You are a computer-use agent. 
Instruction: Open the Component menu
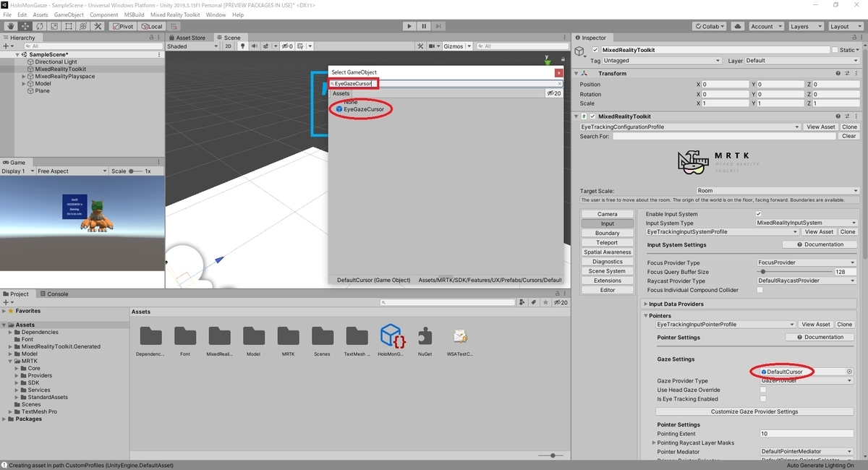[103, 14]
